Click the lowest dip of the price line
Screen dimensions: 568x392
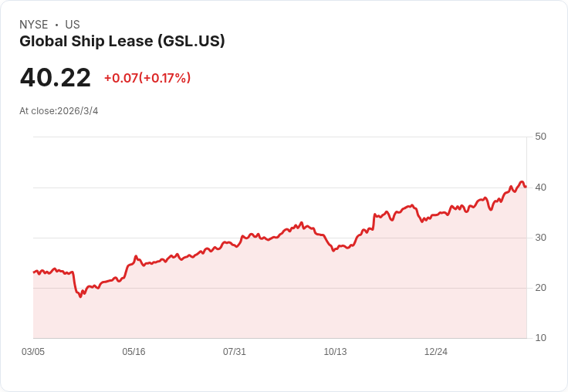coord(79,296)
